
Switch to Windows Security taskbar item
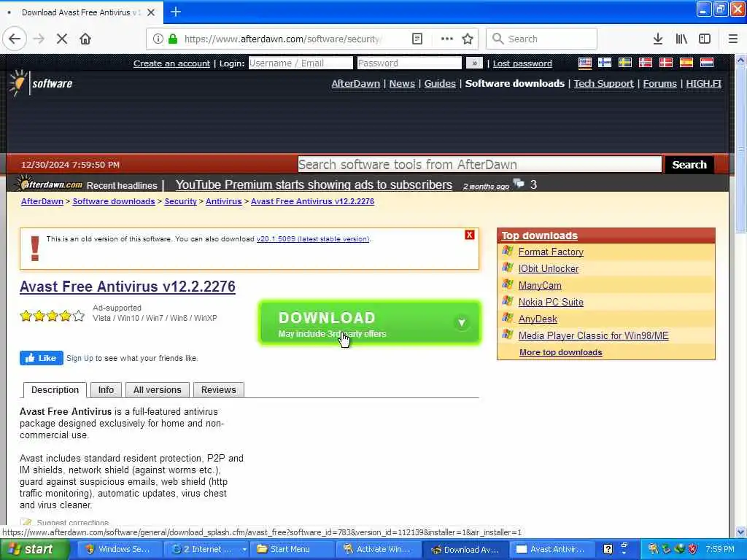click(x=120, y=550)
